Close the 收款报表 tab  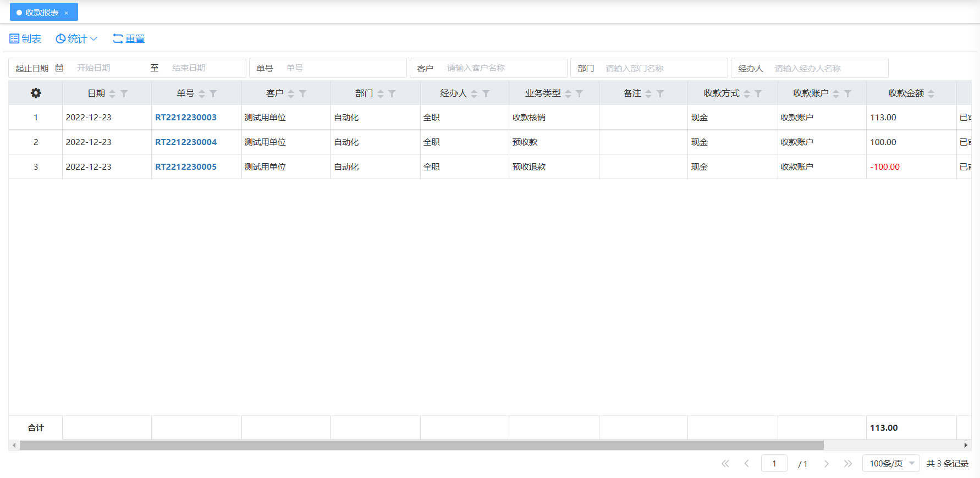[x=67, y=13]
